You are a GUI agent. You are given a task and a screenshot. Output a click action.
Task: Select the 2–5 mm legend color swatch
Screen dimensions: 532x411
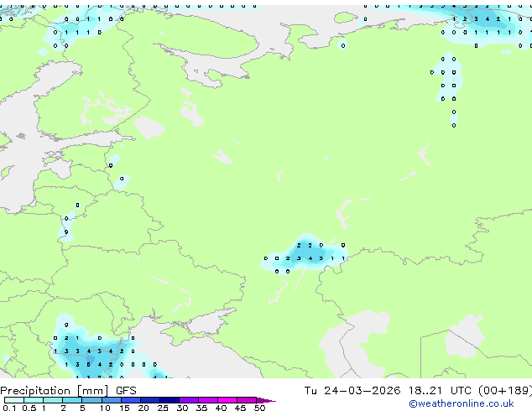(72, 400)
